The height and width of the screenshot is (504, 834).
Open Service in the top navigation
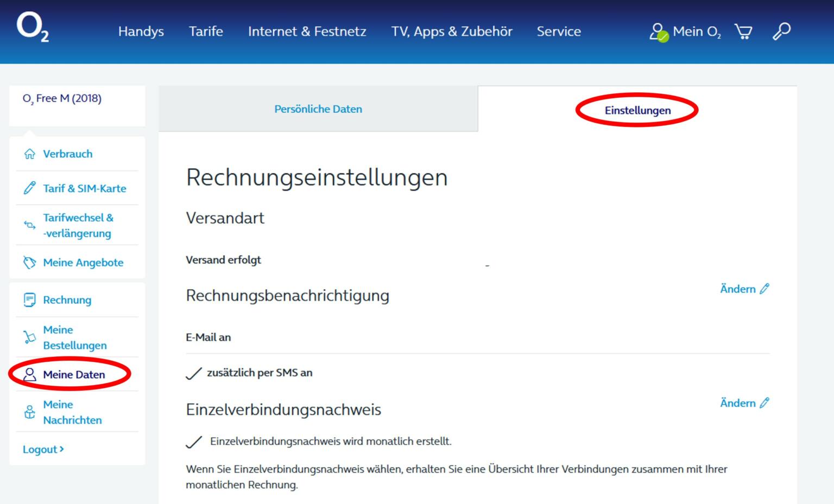tap(559, 31)
